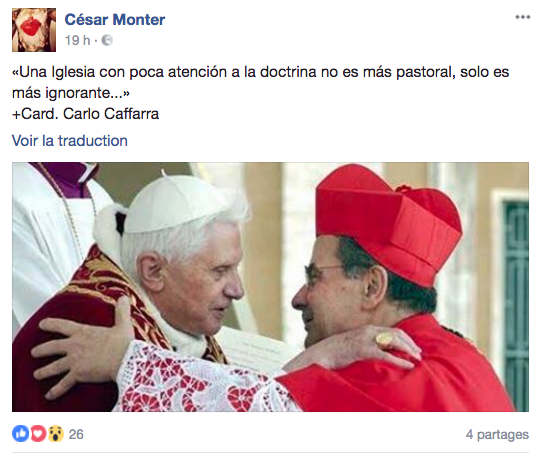
Task: Click the 19 h timestamp link
Action: click(77, 40)
